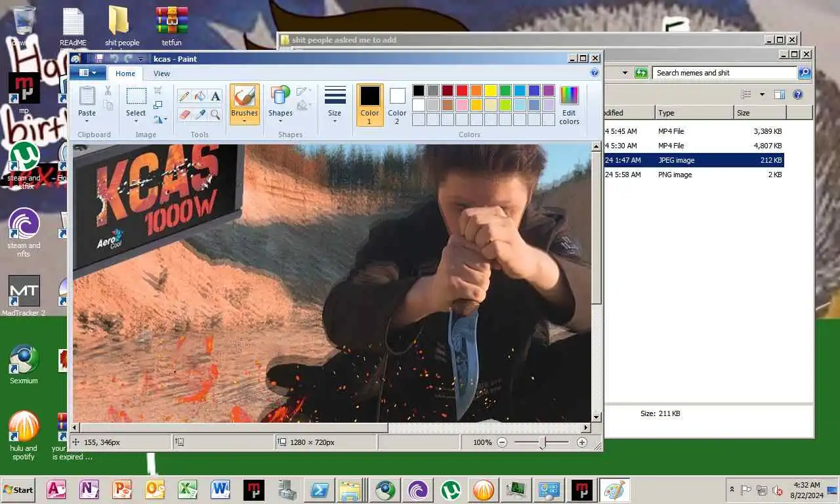The height and width of the screenshot is (504, 840).
Task: Click the Excel icon on the taskbar
Action: point(188,490)
